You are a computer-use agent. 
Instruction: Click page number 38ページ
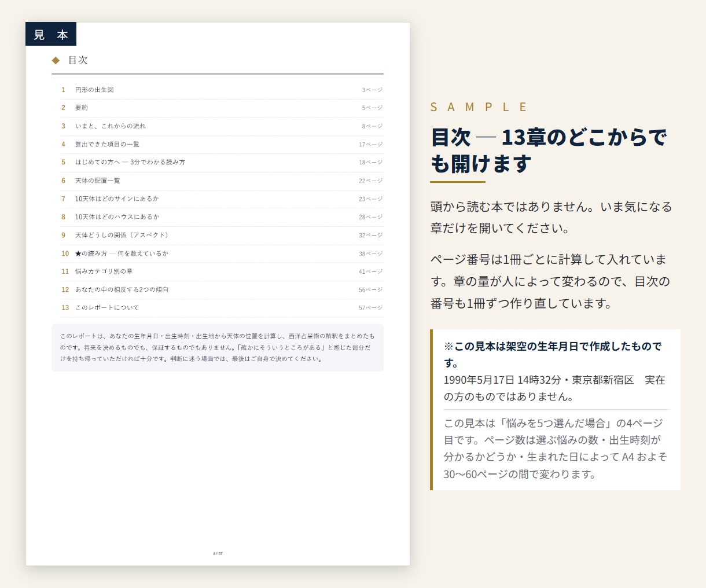(370, 253)
